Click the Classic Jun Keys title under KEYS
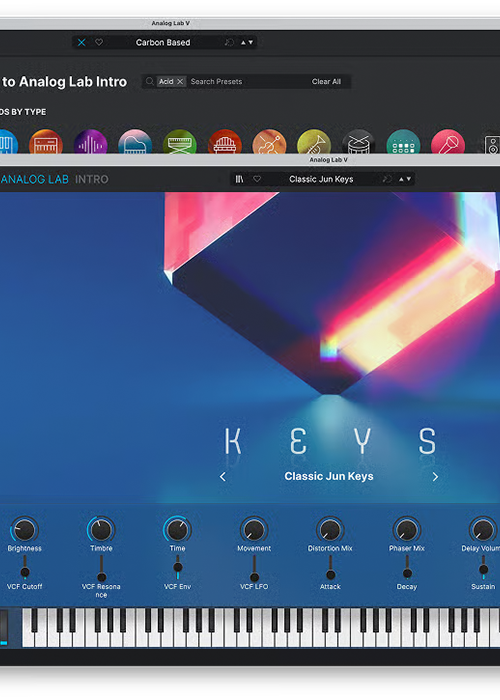The height and width of the screenshot is (700, 500). 329,476
